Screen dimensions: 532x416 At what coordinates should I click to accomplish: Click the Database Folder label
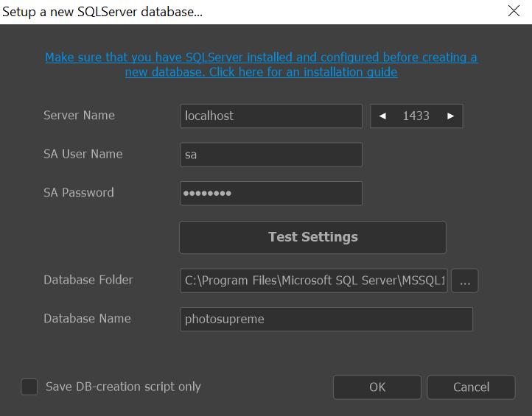tap(88, 280)
